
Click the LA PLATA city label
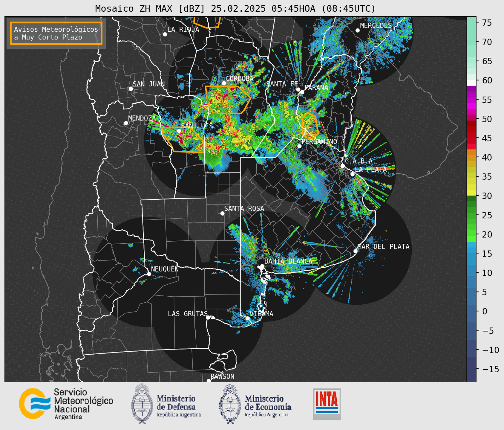(371, 169)
